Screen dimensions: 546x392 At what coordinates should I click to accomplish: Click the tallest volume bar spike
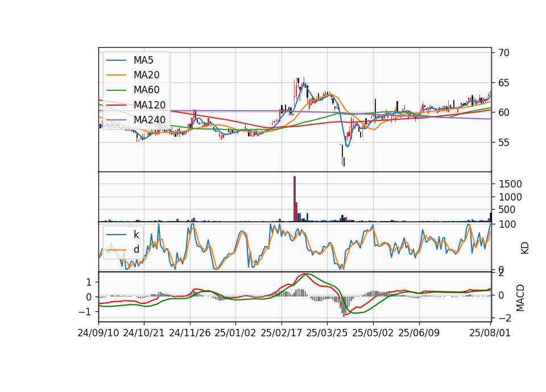pos(295,199)
